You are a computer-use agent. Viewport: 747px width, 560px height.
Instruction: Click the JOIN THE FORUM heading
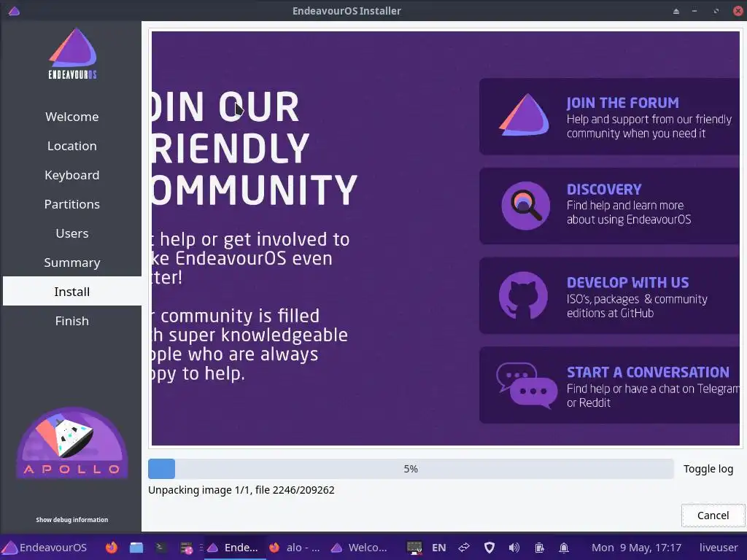point(622,103)
